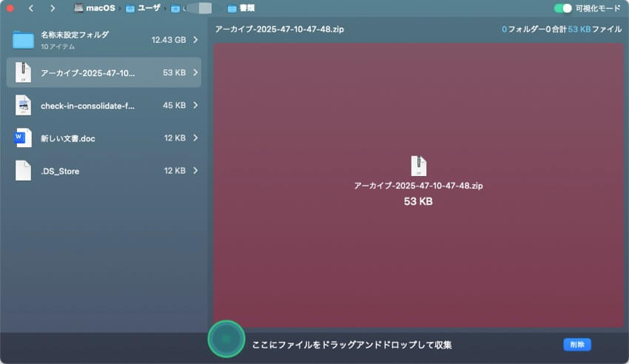Close the window with the red button
The width and height of the screenshot is (629, 364).
[10, 8]
